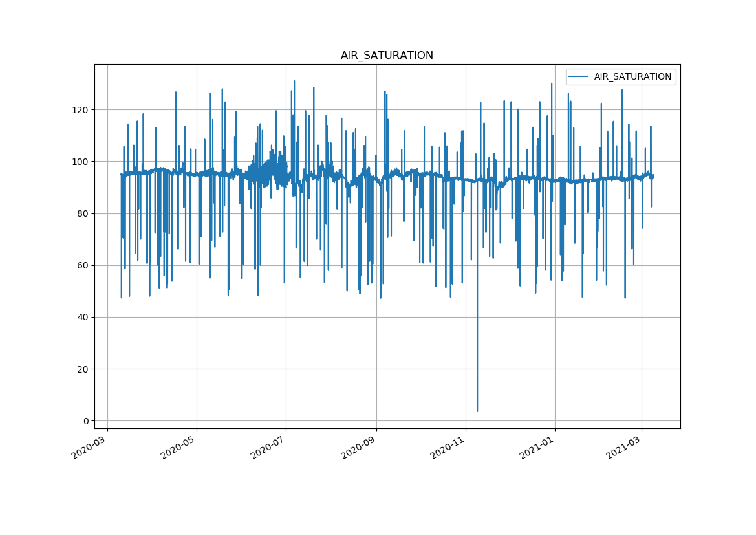The height and width of the screenshot is (535, 756).
Task: Click the bottom of the deepest spike near 2020-11
Action: [x=477, y=411]
